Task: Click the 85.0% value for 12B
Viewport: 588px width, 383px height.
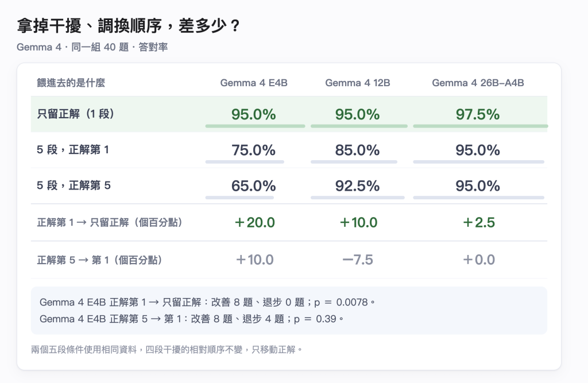Action: [357, 150]
